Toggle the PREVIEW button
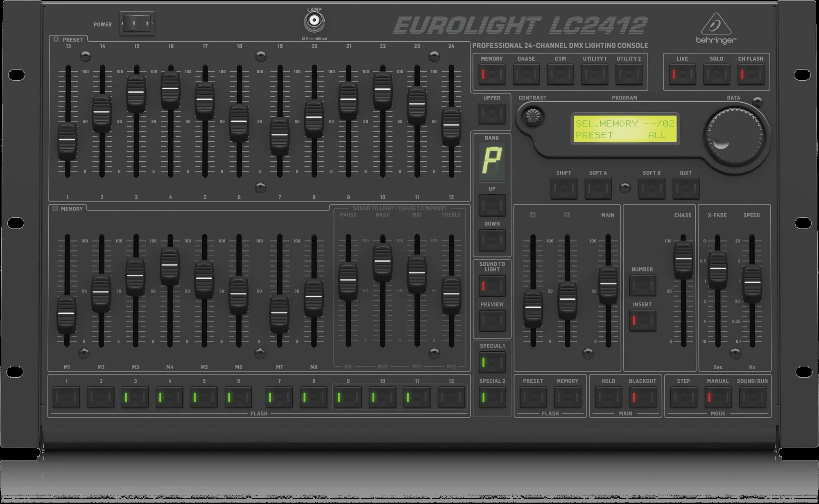819x504 pixels. [492, 321]
